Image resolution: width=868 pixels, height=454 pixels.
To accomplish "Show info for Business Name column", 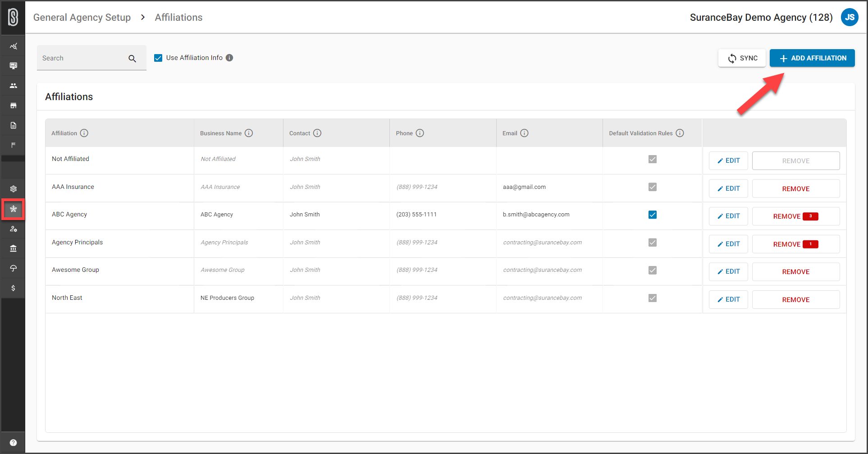I will [249, 133].
